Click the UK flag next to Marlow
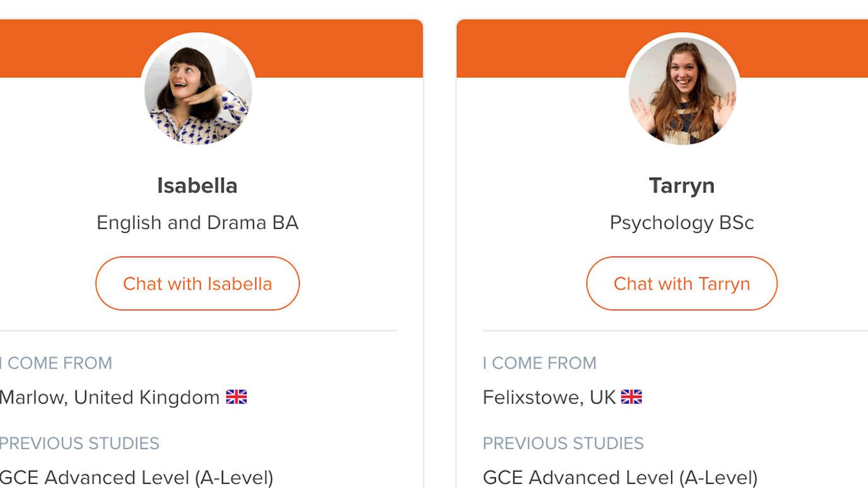 point(237,397)
